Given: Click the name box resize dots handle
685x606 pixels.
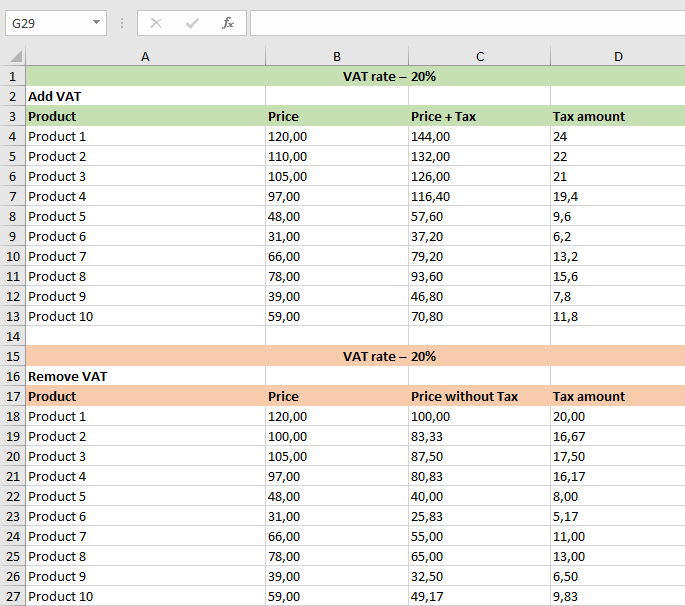Looking at the screenshot, I should pyautogui.click(x=122, y=23).
